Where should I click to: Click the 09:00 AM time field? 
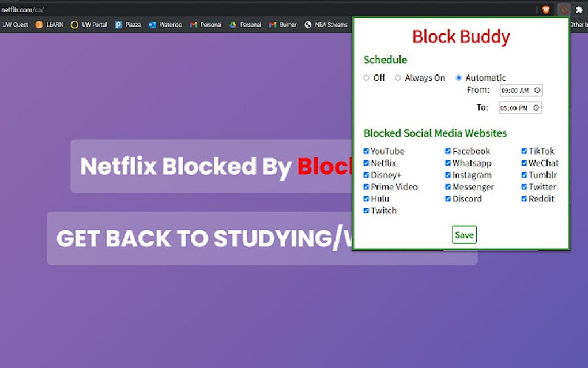pos(516,90)
